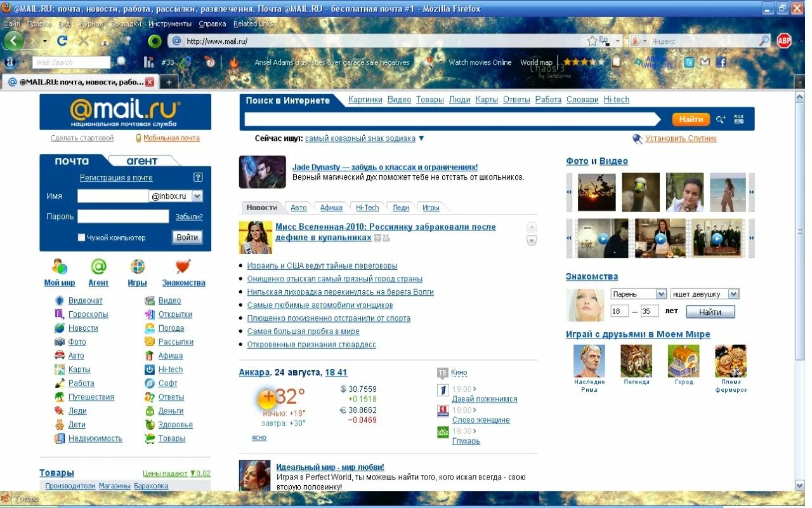This screenshot has height=508, width=812.
Task: Click the bar chart icon in the Alexa toolbar
Action: [x=149, y=62]
